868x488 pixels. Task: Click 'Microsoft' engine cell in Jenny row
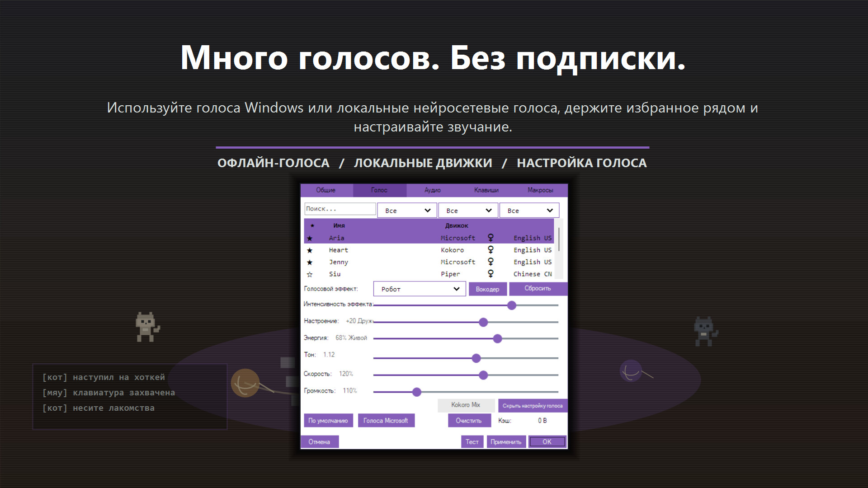click(458, 262)
